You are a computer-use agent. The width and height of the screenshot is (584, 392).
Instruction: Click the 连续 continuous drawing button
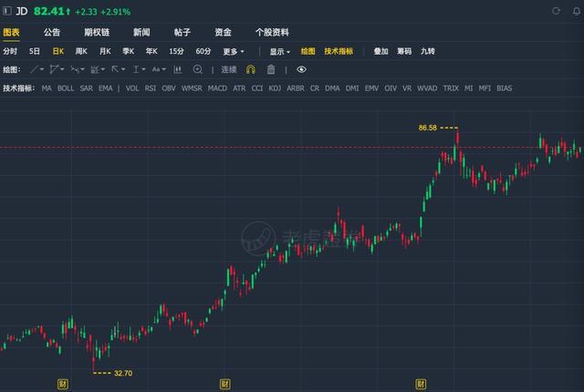228,69
